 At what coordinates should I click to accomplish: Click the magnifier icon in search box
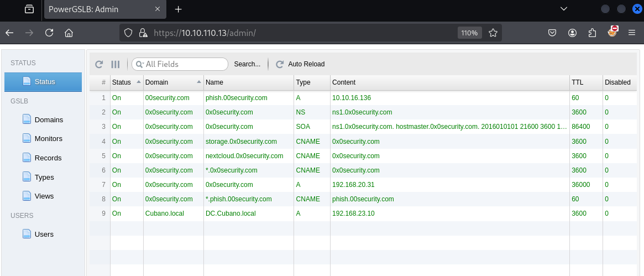tap(139, 64)
